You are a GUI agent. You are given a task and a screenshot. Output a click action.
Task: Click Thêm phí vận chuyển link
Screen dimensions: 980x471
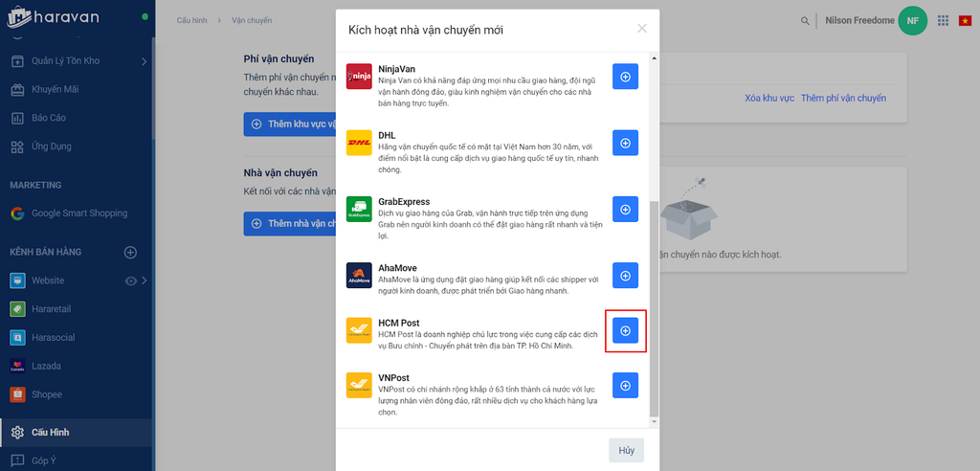click(843, 99)
